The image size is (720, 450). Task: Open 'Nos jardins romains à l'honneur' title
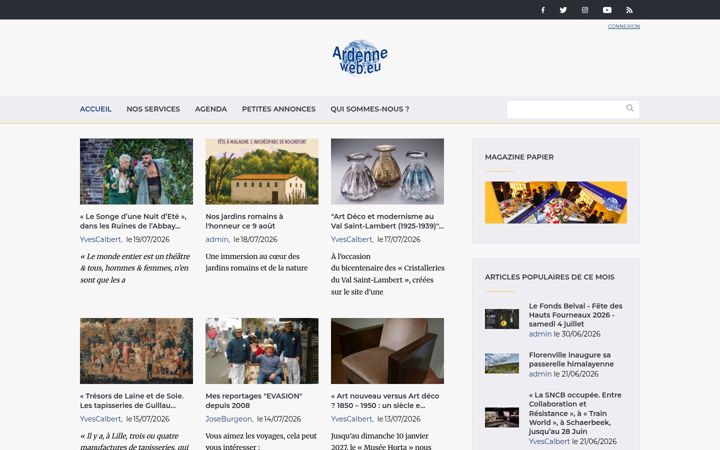tap(244, 221)
